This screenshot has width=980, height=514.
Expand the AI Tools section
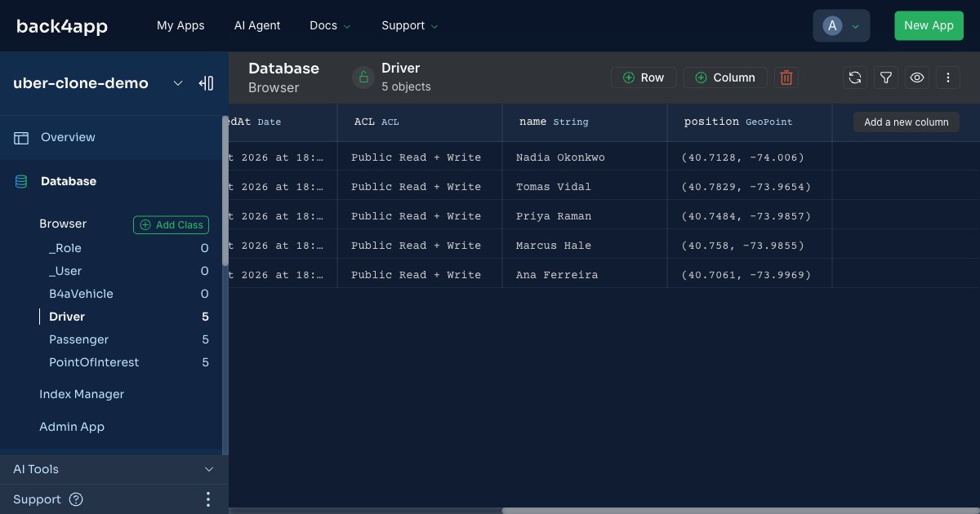(114, 469)
